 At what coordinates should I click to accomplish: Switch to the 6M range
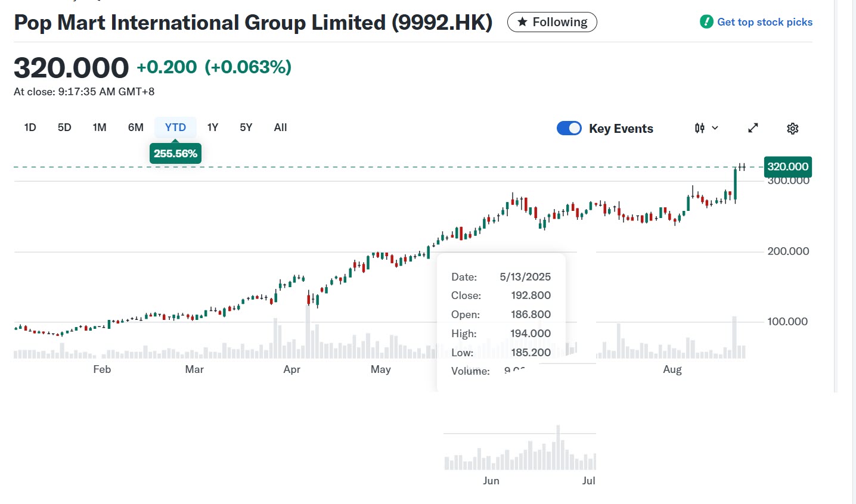point(136,127)
